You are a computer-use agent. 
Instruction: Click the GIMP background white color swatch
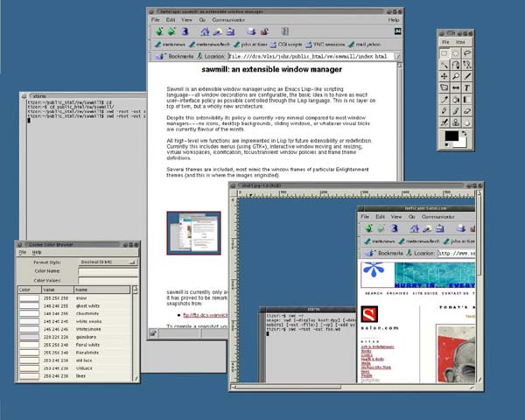tap(463, 143)
